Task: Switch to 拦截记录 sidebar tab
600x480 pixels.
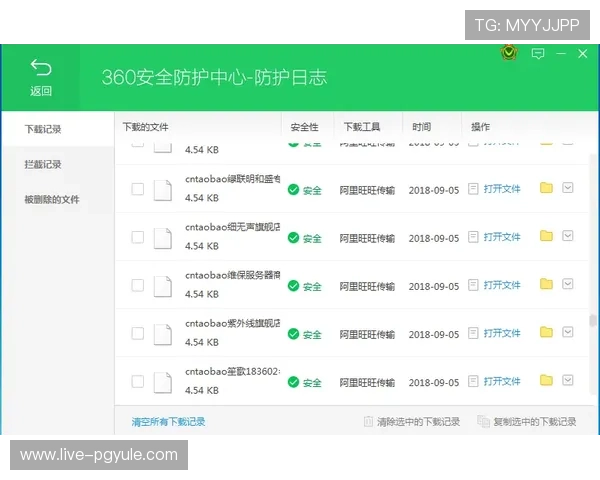Action: [58, 164]
